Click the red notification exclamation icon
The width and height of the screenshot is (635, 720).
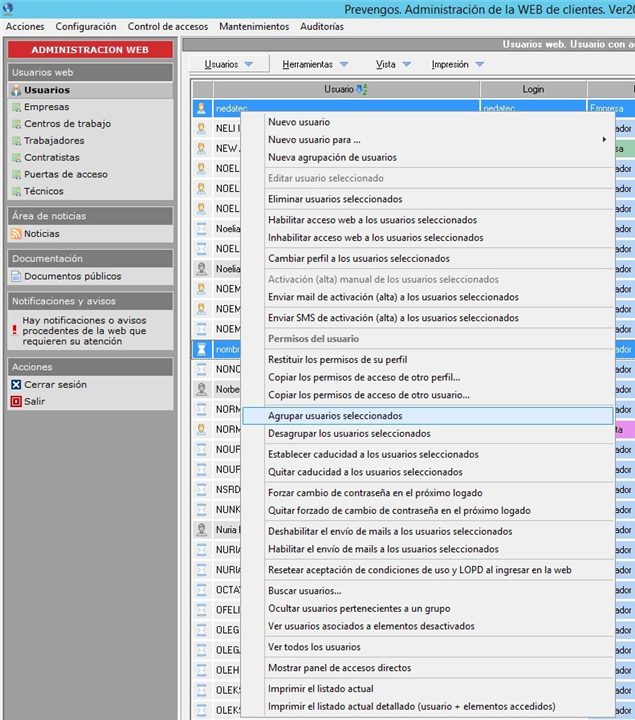[x=15, y=329]
